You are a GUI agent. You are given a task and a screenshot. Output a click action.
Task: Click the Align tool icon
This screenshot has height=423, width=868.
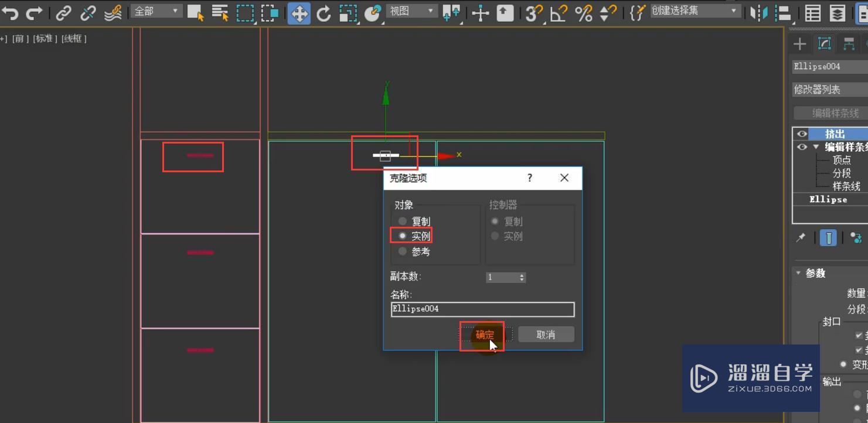783,13
